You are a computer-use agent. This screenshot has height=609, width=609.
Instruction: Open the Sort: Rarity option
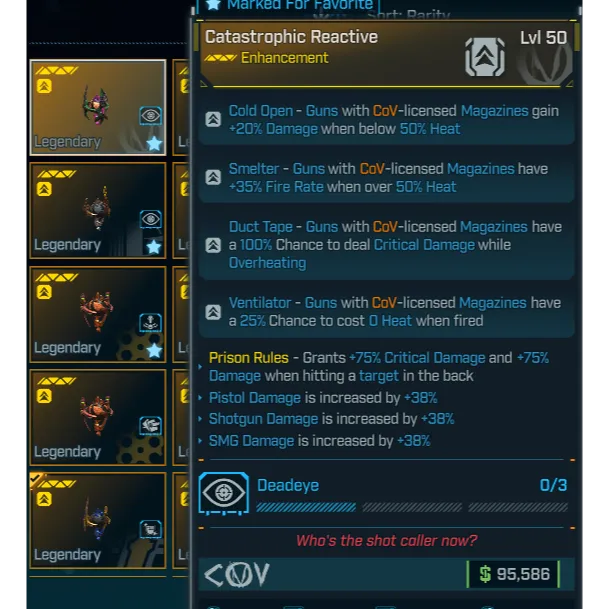[x=408, y=16]
